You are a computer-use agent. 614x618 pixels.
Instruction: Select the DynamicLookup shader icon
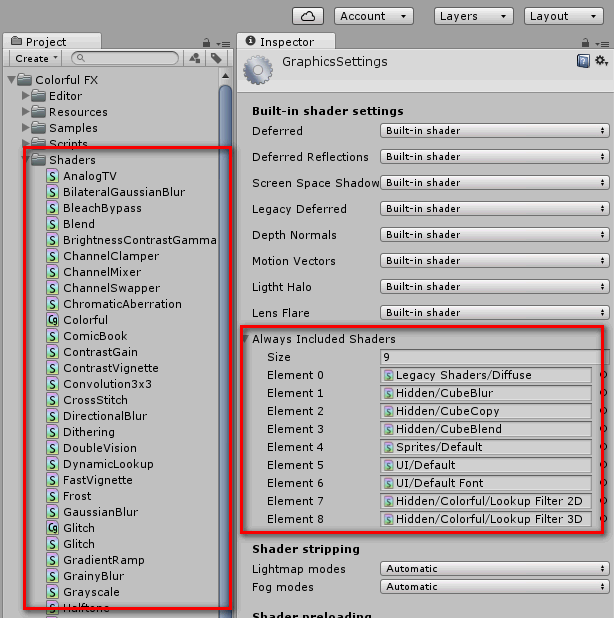[x=52, y=464]
